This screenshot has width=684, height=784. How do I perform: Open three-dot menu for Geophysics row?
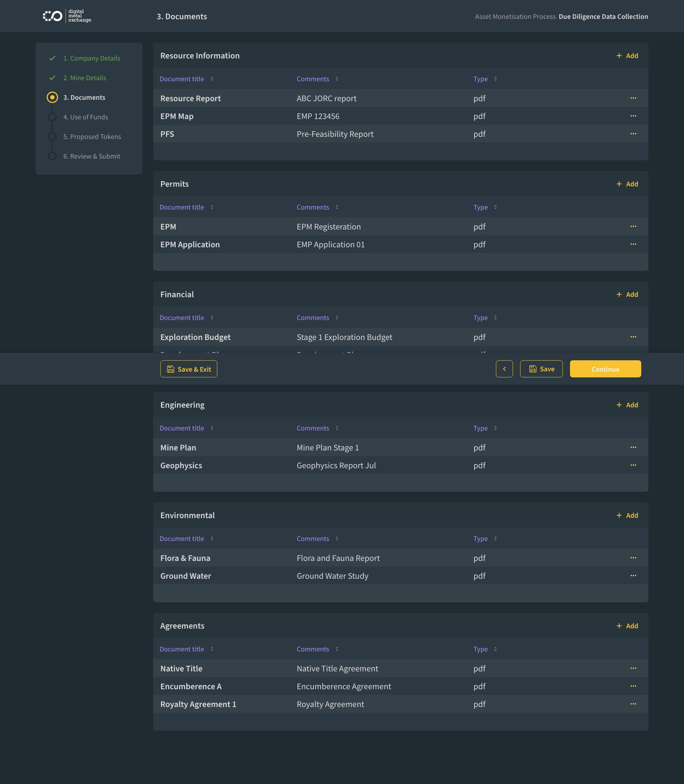click(633, 465)
